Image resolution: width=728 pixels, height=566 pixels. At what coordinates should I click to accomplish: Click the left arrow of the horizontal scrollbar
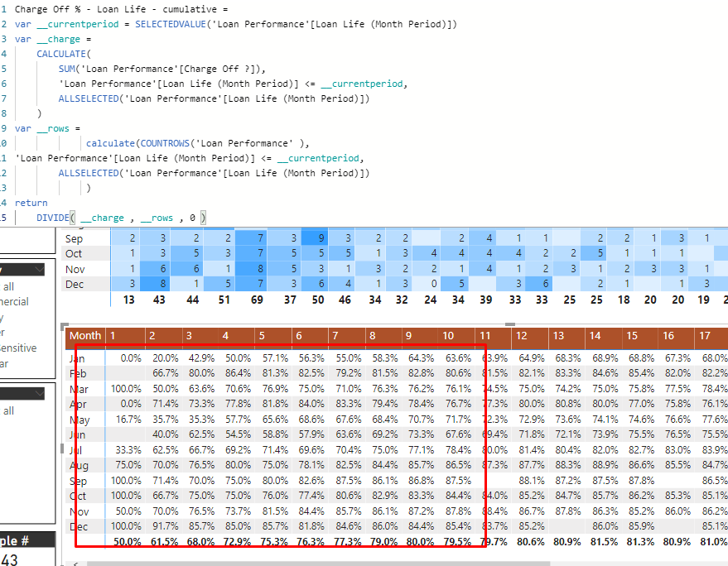[x=76, y=564]
